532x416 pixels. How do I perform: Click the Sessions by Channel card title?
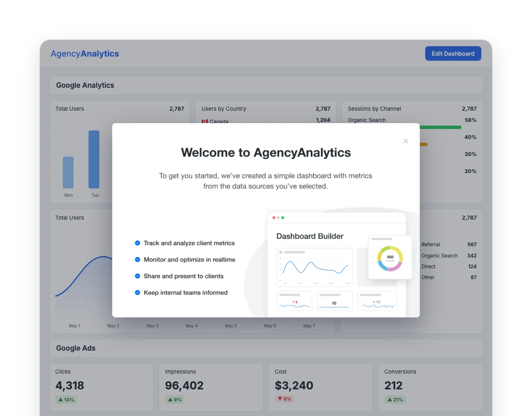tap(374, 109)
